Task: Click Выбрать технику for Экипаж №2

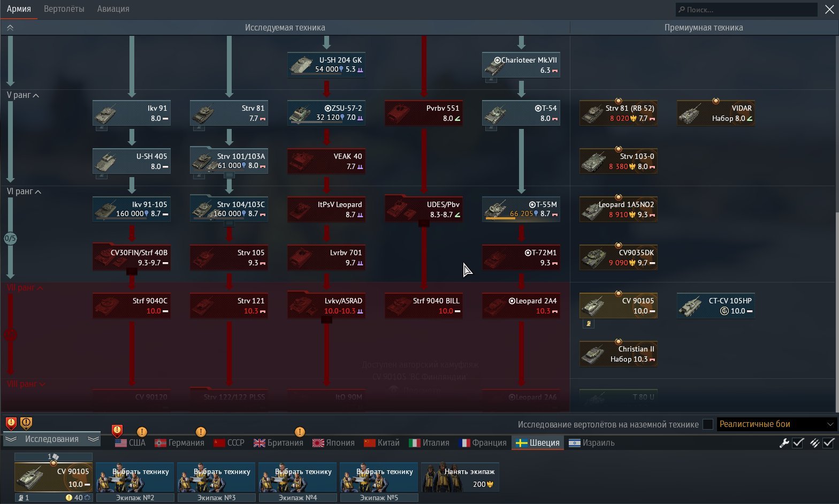Action: point(135,477)
